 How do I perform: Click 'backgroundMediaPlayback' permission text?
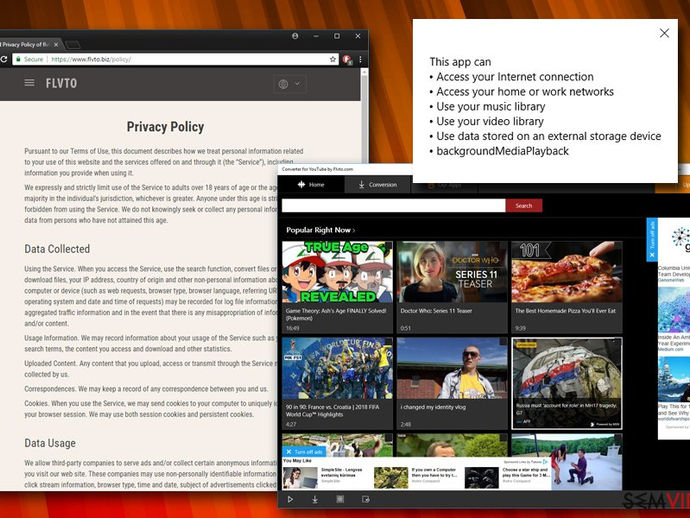503,151
